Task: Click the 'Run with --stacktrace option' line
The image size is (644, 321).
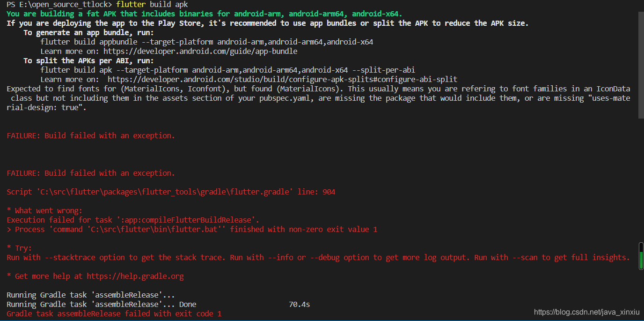Action: (x=318, y=257)
